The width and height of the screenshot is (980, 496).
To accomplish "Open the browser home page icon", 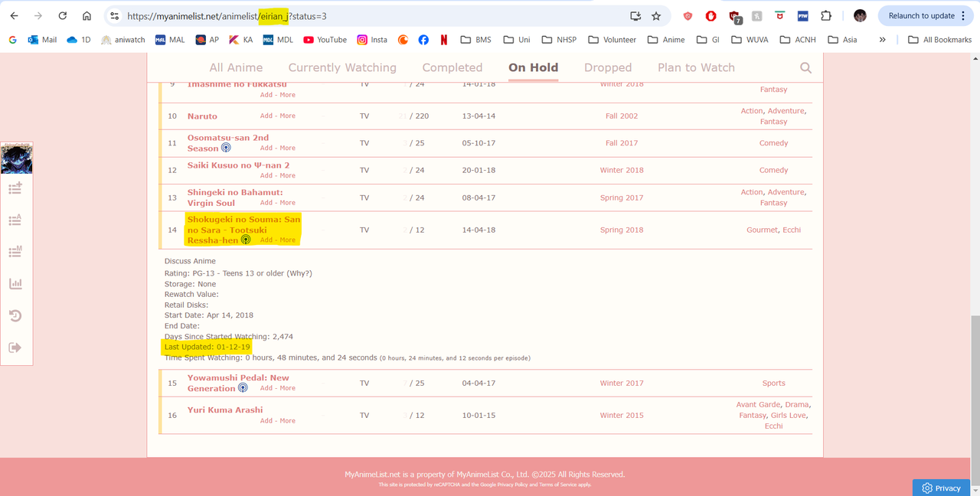I will point(87,16).
